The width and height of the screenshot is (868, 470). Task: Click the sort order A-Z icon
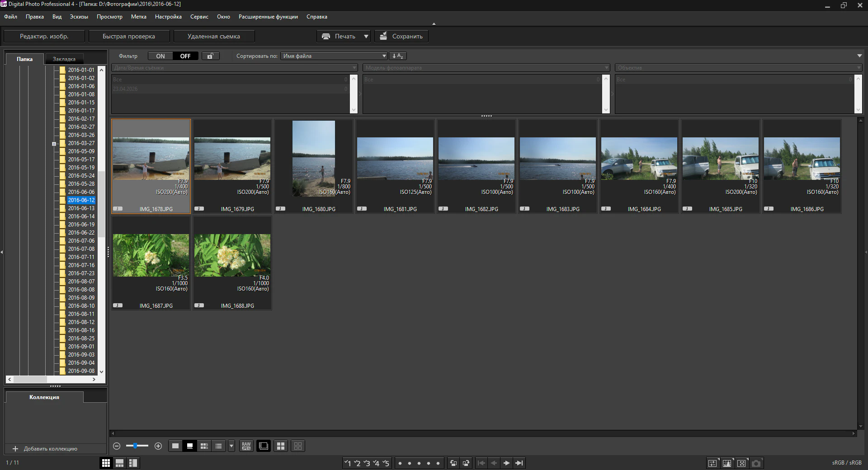coord(398,56)
